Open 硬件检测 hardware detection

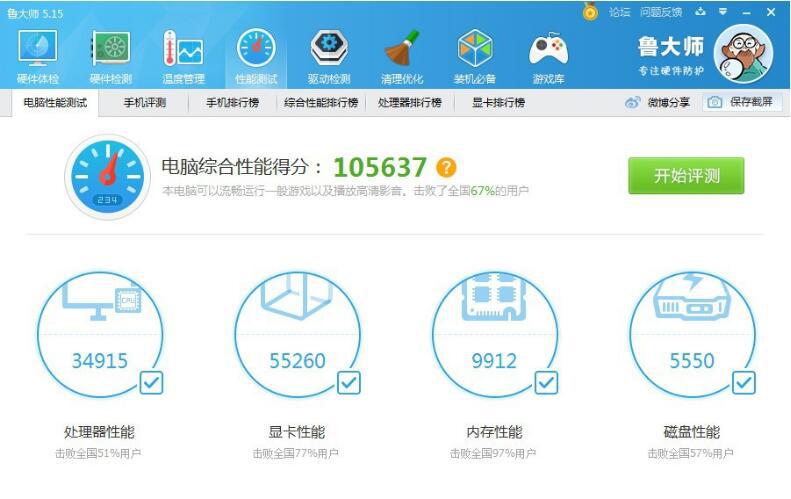pos(110,57)
